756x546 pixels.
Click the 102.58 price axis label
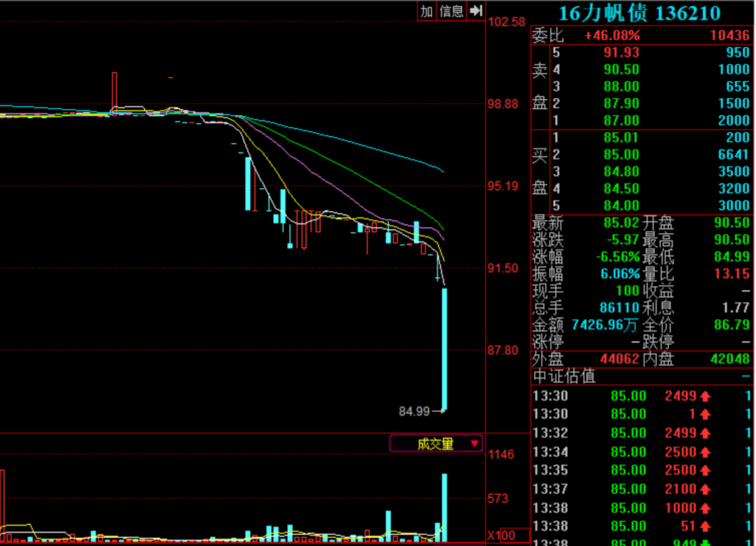click(506, 21)
